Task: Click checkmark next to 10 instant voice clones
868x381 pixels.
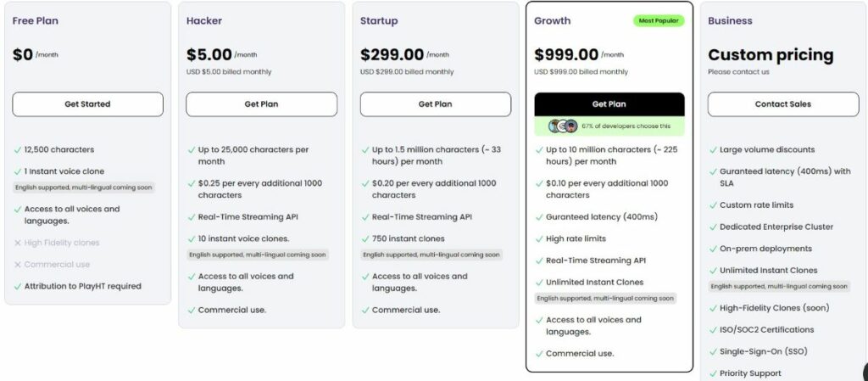Action: coord(192,239)
